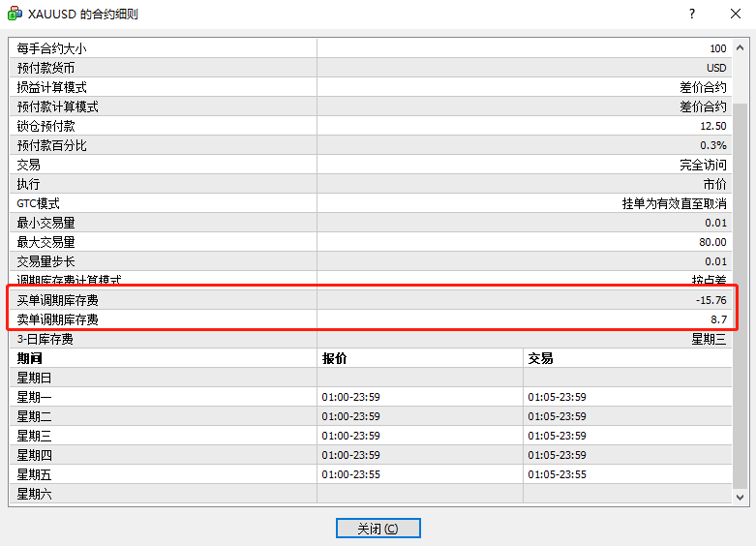Click the 市价 execution value
This screenshot has height=546, width=756.
coord(715,184)
